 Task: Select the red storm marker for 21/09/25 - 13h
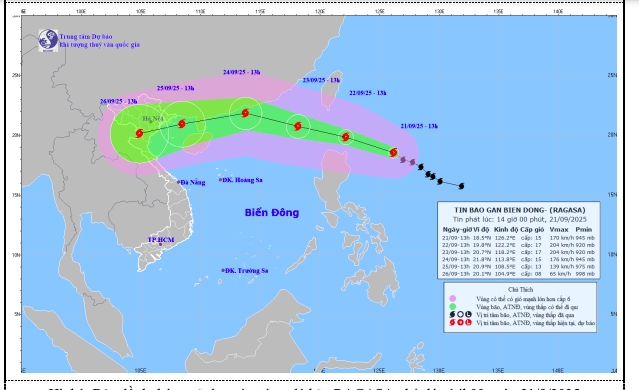tap(393, 152)
